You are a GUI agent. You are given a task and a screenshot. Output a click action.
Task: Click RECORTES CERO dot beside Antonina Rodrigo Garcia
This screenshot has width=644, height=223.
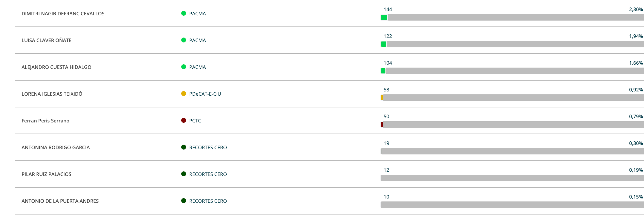[x=183, y=147]
